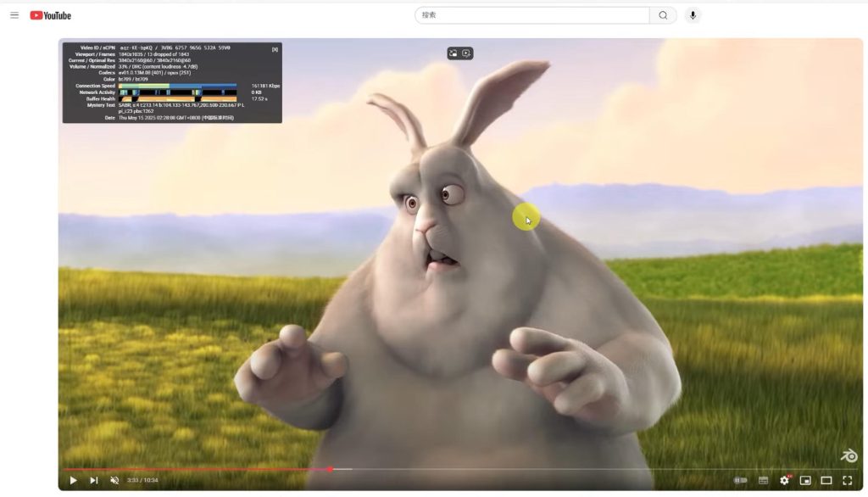Screen dimensions: 868x497
Task: Select the Date value in stats panel
Action: 176,118
